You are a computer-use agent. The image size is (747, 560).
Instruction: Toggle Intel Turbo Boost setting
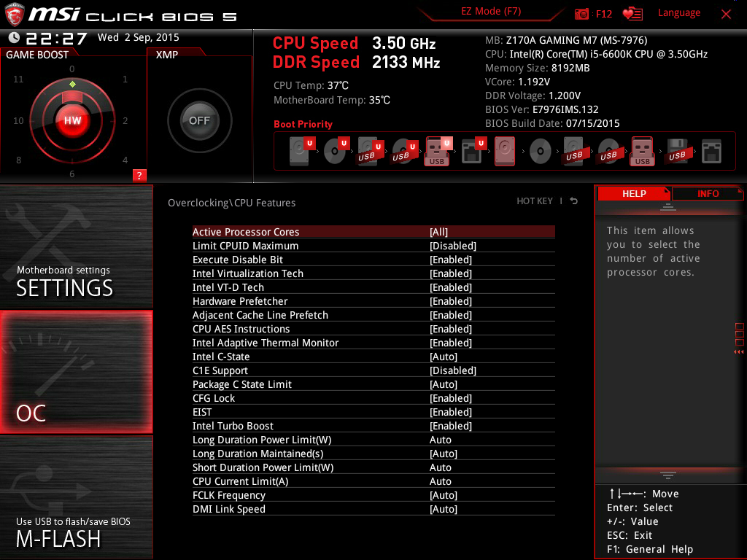coord(373,426)
